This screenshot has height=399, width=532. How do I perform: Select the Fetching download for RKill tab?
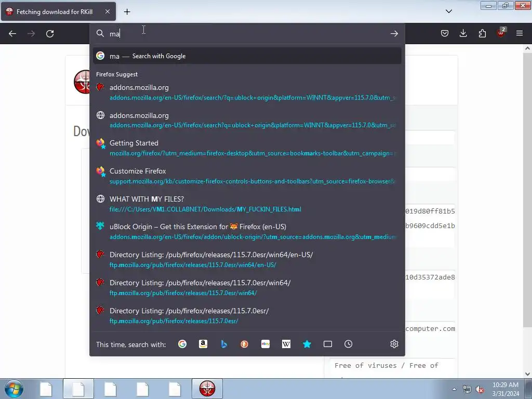tap(58, 11)
